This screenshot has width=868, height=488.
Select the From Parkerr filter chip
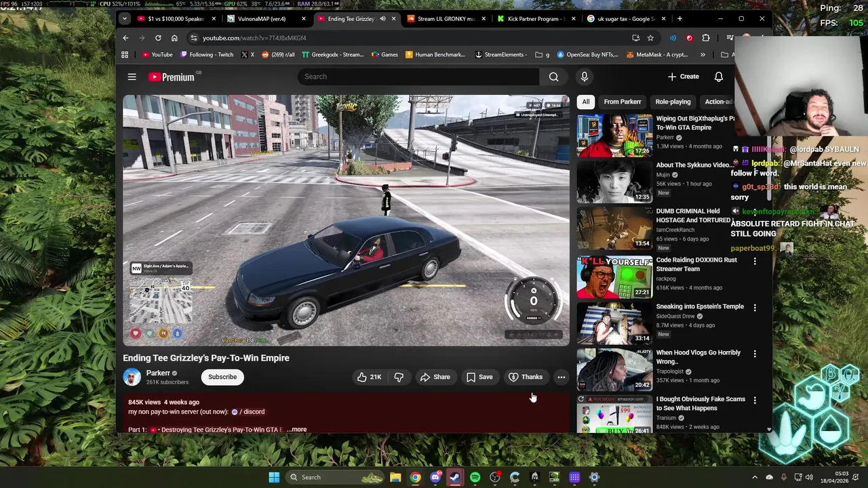(623, 102)
